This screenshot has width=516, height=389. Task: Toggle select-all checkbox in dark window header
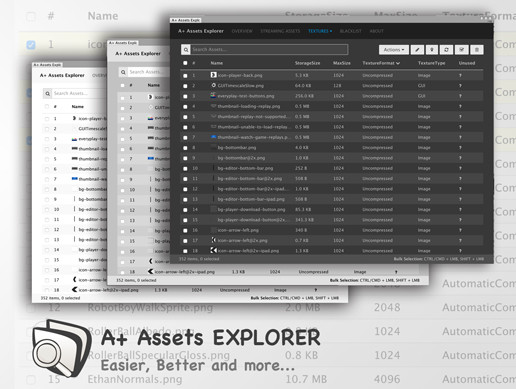(185, 63)
